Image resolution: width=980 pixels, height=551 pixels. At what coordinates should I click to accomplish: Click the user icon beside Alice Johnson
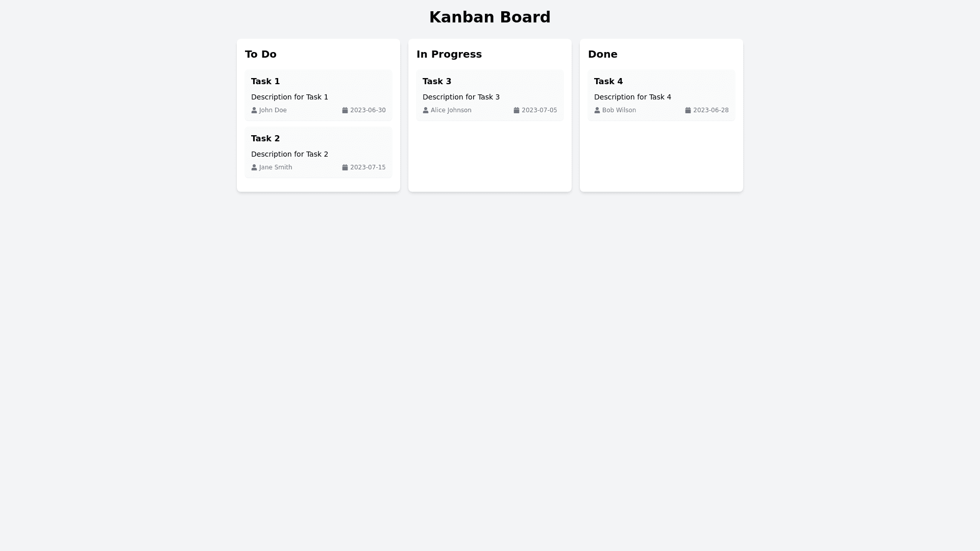426,110
